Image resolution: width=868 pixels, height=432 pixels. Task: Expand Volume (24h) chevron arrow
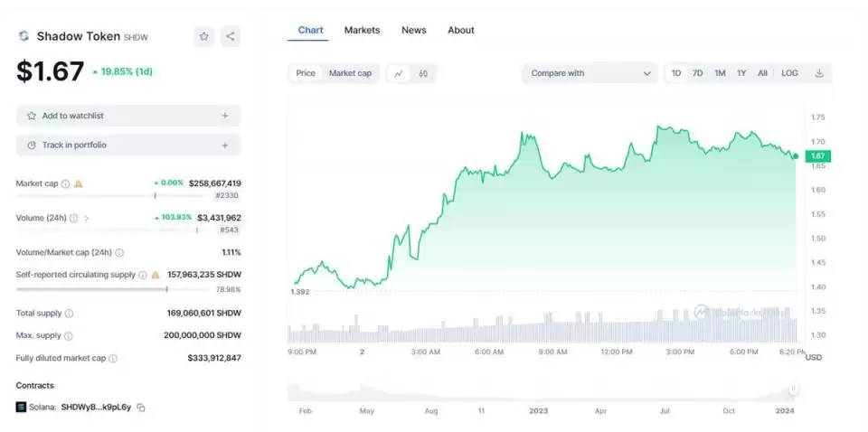pyautogui.click(x=87, y=218)
